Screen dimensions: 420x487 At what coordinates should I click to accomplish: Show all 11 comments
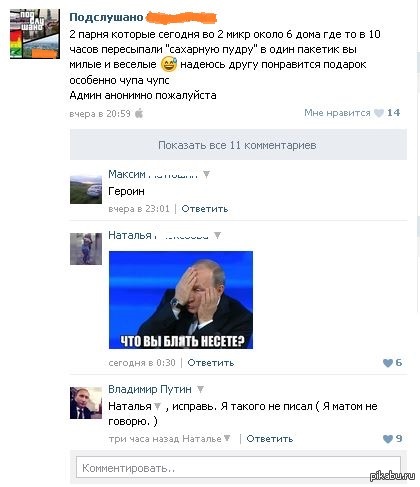click(x=238, y=145)
